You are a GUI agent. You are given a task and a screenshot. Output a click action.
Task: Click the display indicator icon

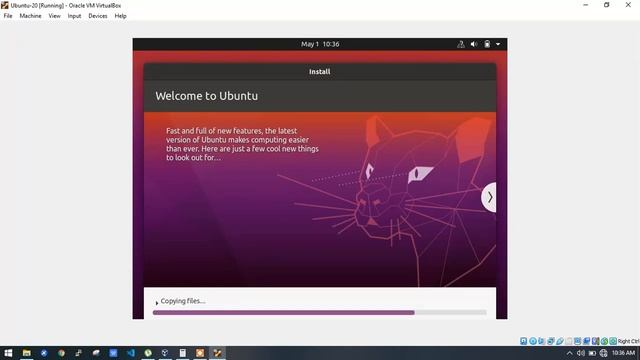pos(577,341)
